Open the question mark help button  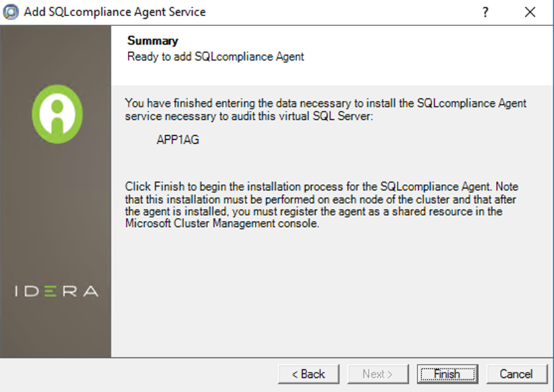[486, 12]
